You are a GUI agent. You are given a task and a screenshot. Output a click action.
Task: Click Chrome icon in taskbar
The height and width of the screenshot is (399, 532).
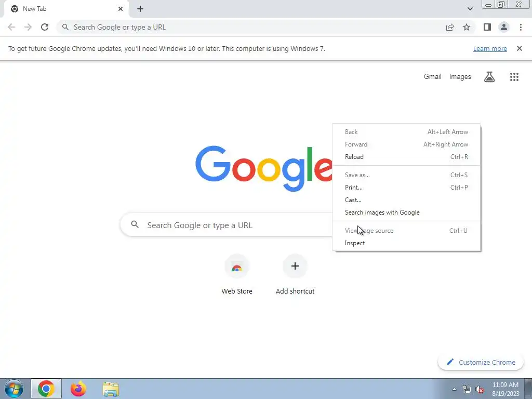46,389
